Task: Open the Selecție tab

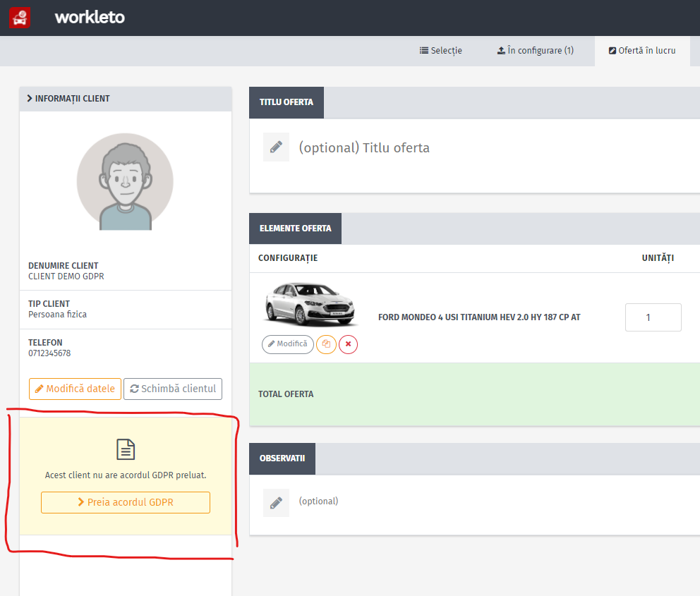Action: (440, 51)
